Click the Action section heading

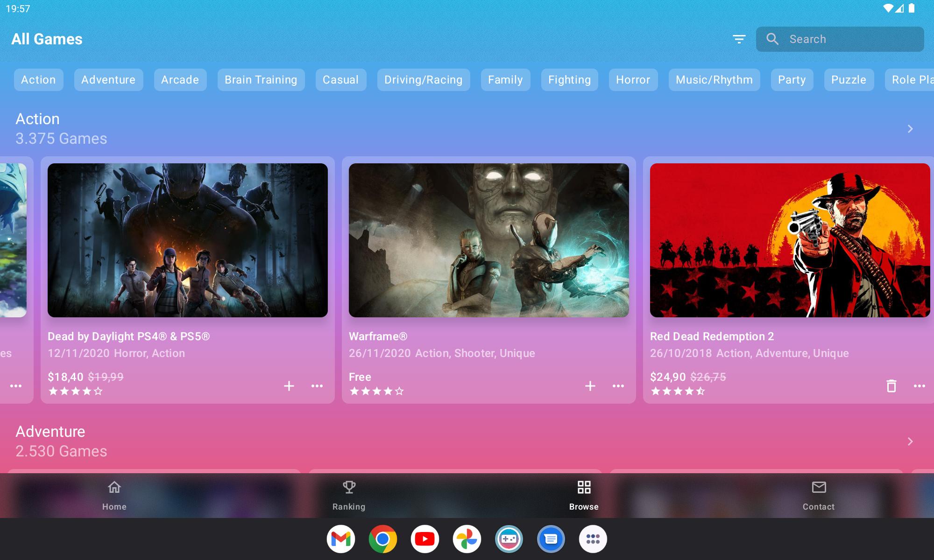(x=37, y=119)
